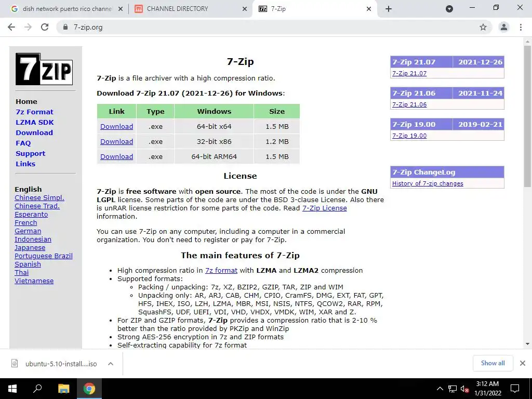Download the 64-bit ARM64 .exe
Screen dimensions: 532x399
(x=116, y=157)
